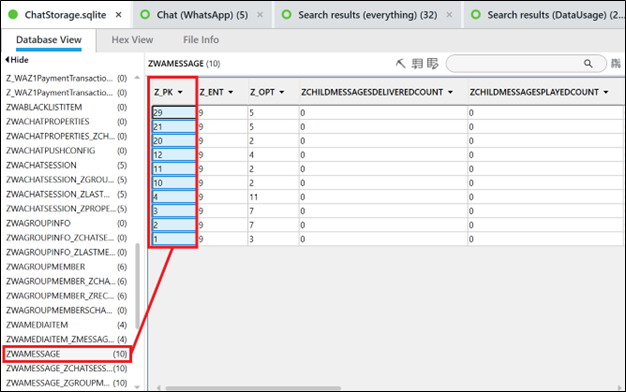
Task: Click the magnifier search icon
Action: click(588, 63)
